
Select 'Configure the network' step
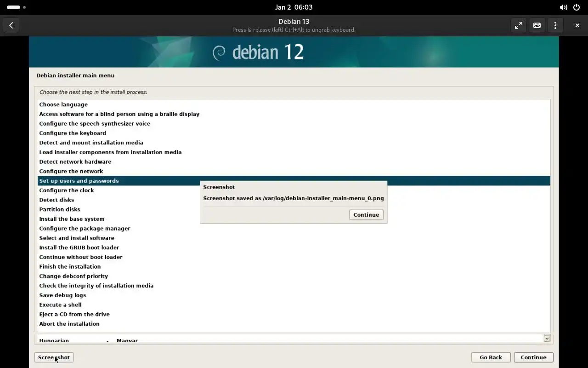[x=294, y=171]
